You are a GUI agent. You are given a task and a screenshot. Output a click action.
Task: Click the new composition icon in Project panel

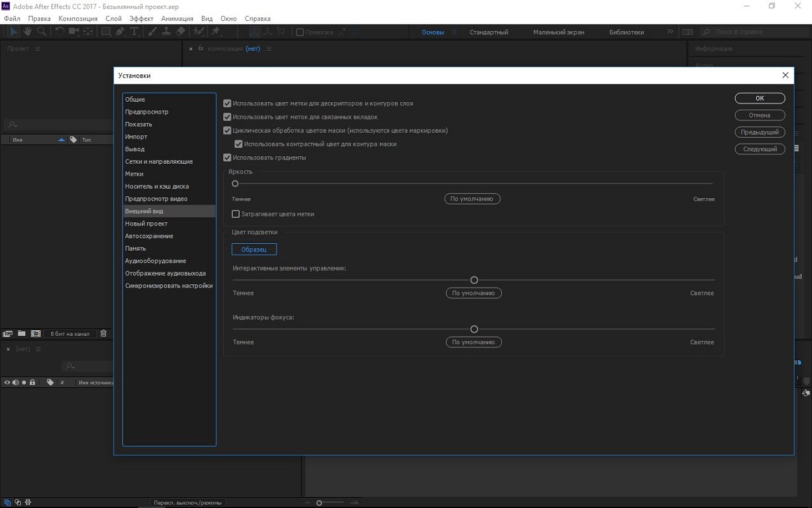(36, 333)
